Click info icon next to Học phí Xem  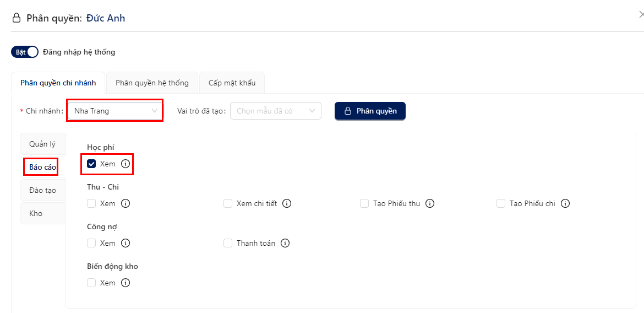pyautogui.click(x=125, y=164)
